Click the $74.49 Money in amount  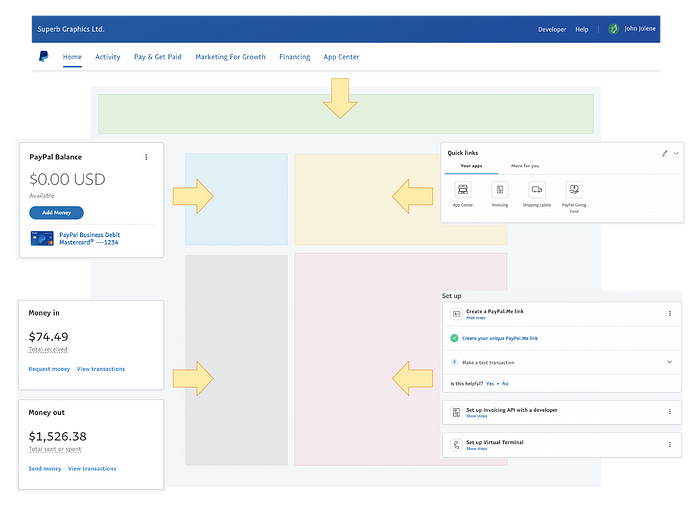tap(48, 337)
